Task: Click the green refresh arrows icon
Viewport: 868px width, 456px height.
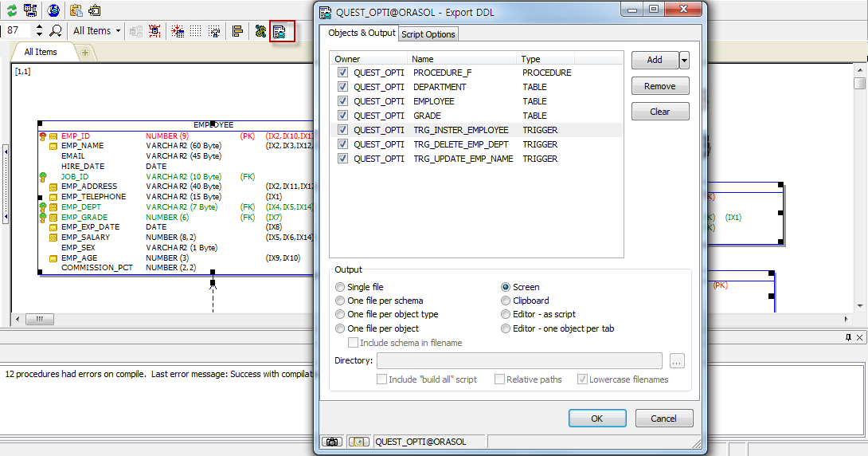Action: tap(12, 10)
